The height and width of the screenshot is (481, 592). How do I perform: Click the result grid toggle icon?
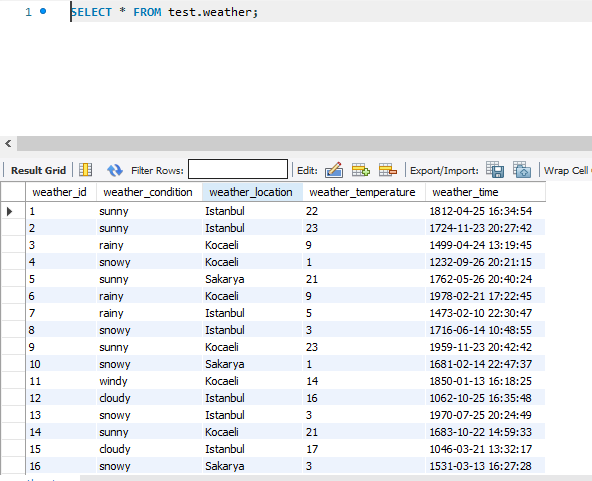[x=86, y=170]
